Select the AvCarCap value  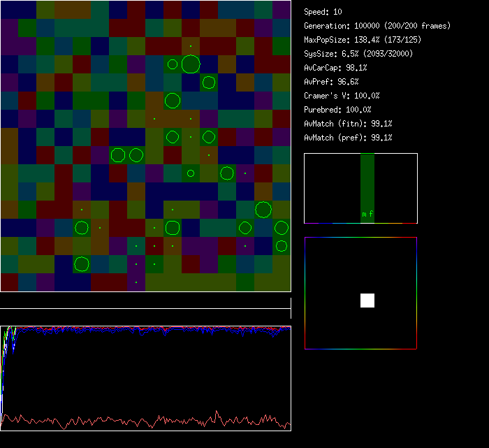coord(335,68)
